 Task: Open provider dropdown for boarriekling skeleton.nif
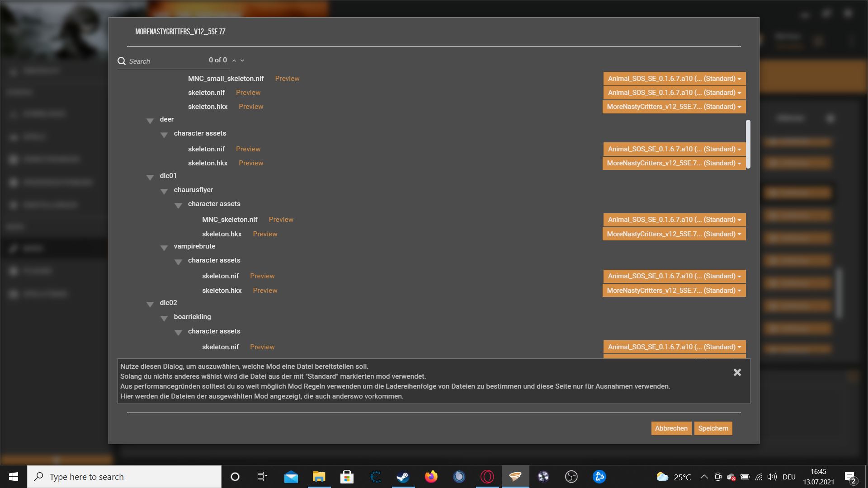tap(674, 347)
